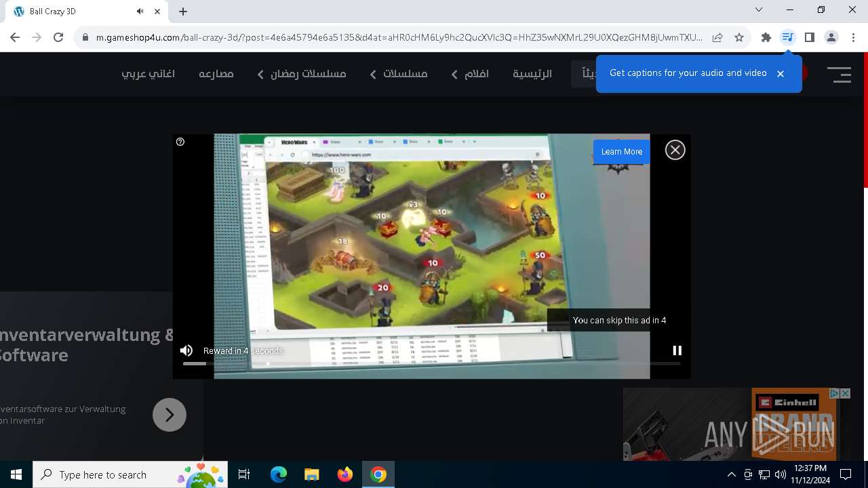Click the address bar URL
Viewport: 868px width, 488px height.
coord(399,38)
